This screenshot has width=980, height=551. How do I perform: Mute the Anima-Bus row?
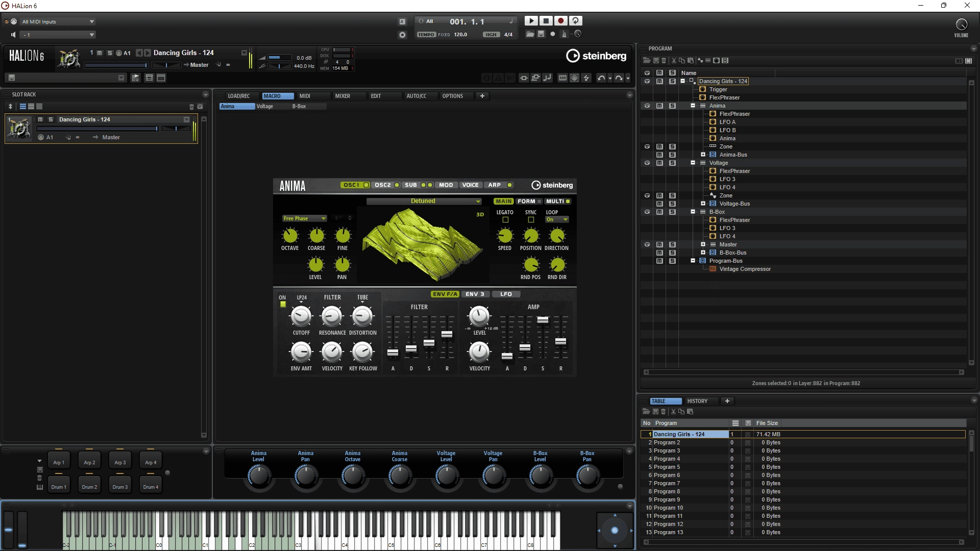(659, 155)
